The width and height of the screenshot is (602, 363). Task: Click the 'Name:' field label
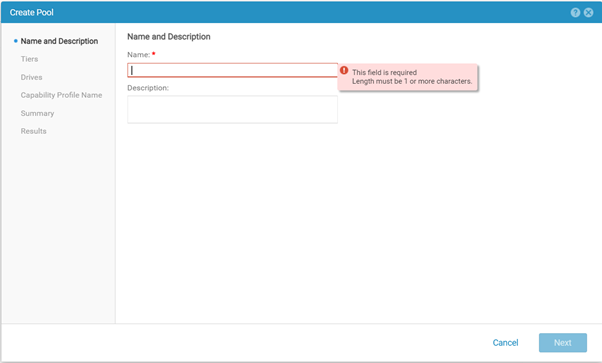[x=139, y=55]
